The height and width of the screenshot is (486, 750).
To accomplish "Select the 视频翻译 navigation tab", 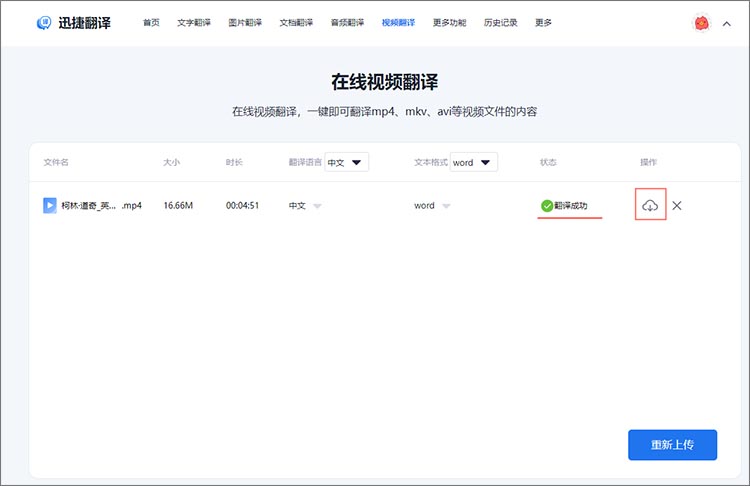I will point(398,22).
